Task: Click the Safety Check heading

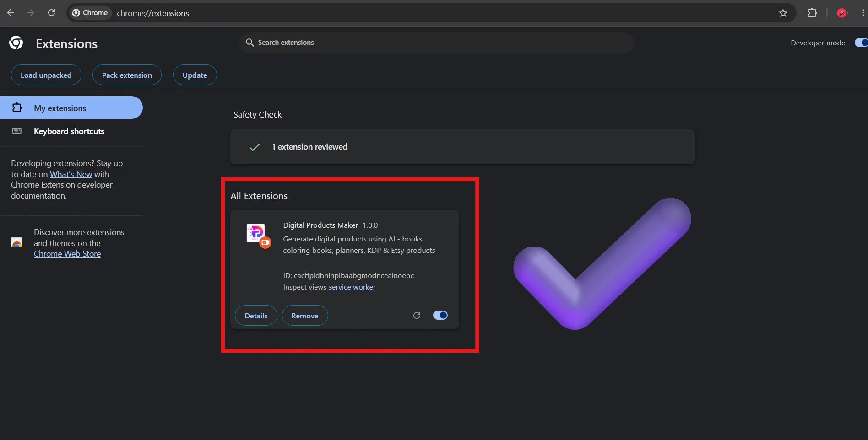Action: click(x=257, y=114)
